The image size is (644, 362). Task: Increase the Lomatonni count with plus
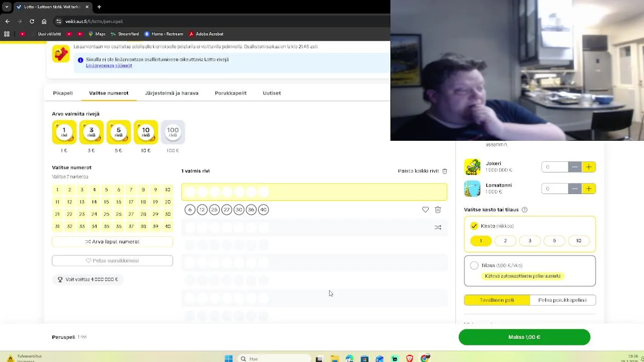point(589,189)
